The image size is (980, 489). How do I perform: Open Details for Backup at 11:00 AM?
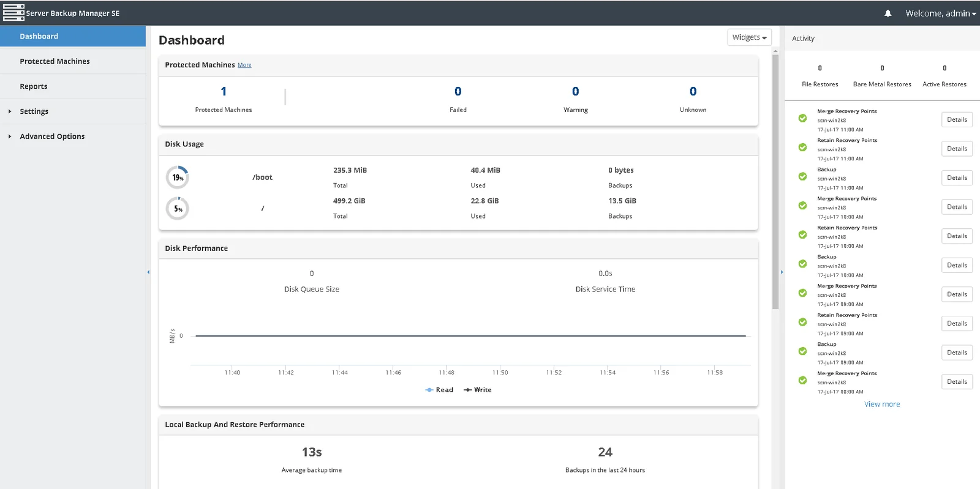point(957,177)
